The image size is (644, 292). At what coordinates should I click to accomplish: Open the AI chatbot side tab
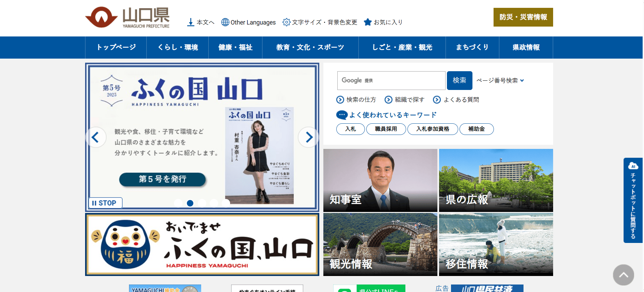pos(633,200)
